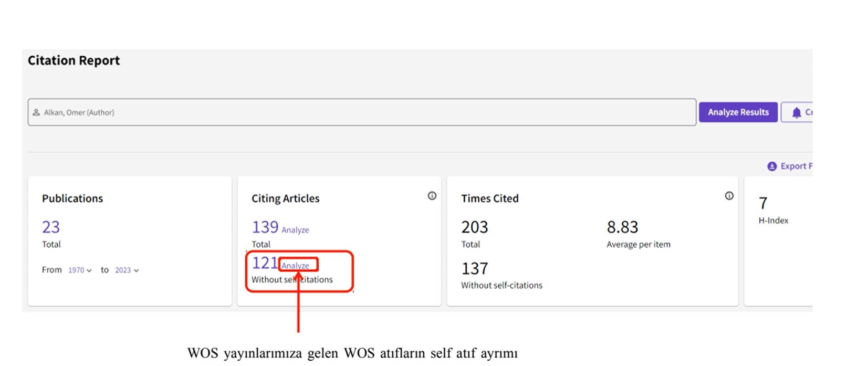Select the 203 total times cited value

point(474,227)
